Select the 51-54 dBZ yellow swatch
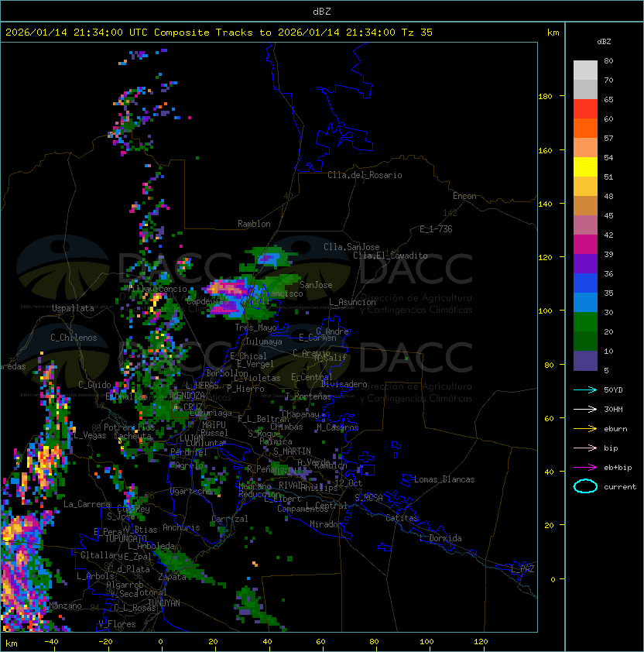 pyautogui.click(x=585, y=167)
